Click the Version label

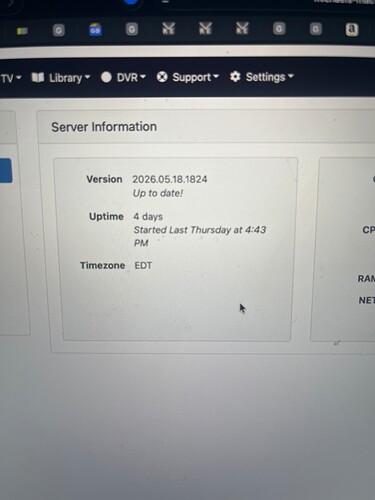(x=104, y=179)
